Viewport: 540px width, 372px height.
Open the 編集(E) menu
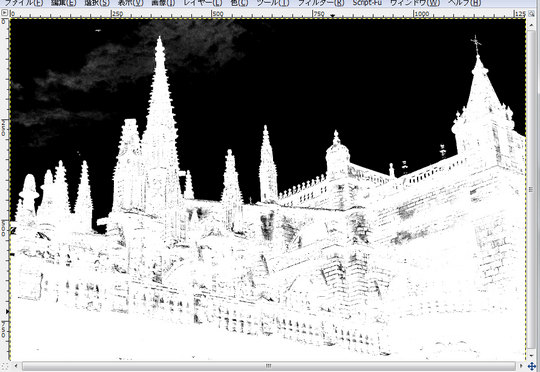click(64, 3)
